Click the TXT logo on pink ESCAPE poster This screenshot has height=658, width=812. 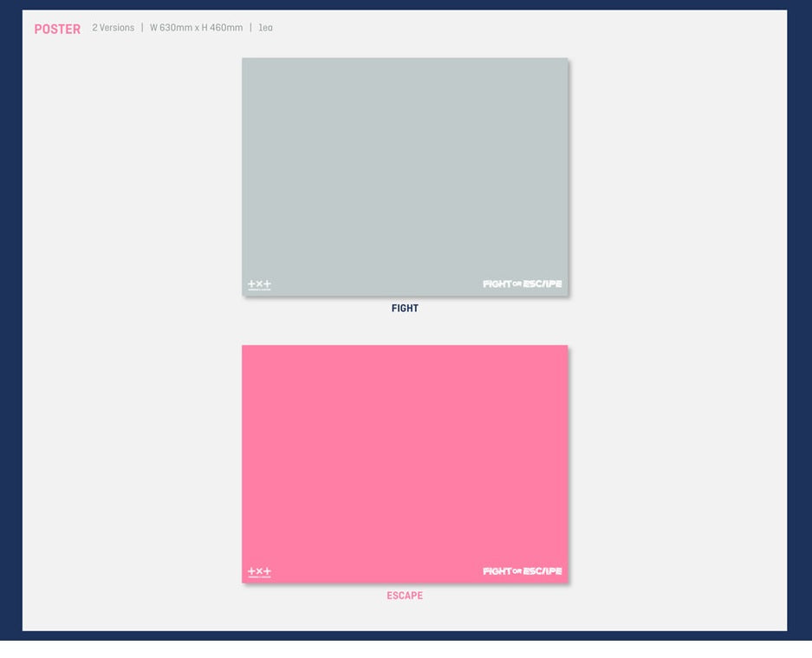(x=259, y=572)
